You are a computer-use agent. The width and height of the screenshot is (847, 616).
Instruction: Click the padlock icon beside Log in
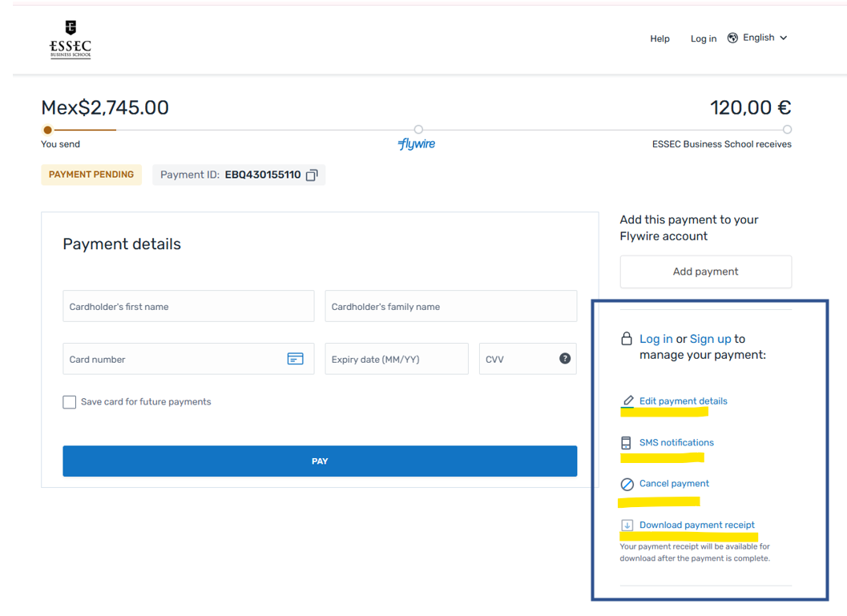[626, 339]
